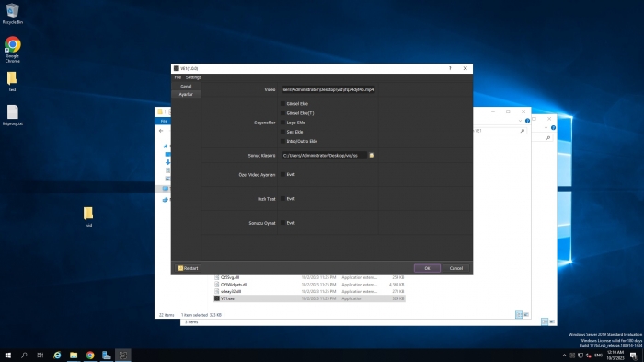
Task: Click the Video path input field
Action: (x=328, y=89)
